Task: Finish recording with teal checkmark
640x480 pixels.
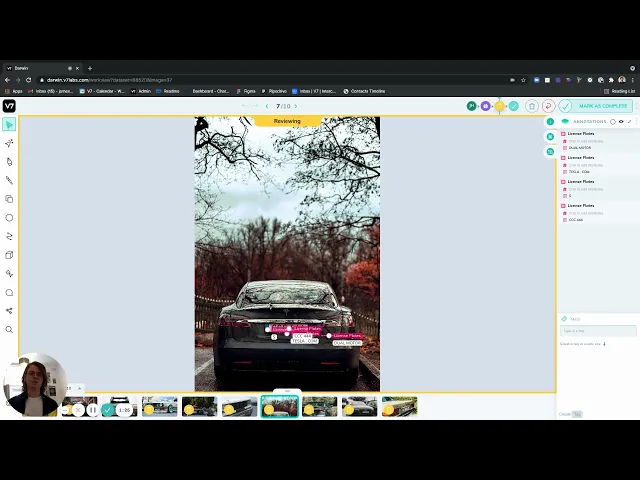Action: (107, 410)
